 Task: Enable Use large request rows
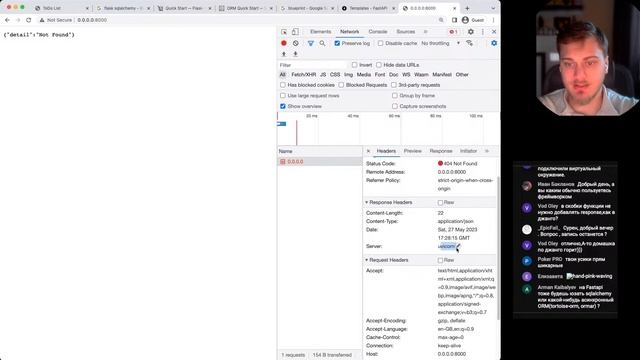tap(283, 96)
